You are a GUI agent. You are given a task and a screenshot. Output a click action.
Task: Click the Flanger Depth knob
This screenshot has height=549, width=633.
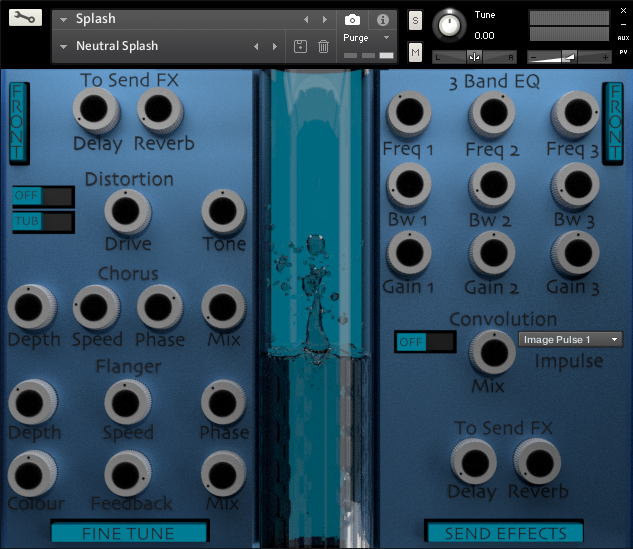click(x=31, y=402)
